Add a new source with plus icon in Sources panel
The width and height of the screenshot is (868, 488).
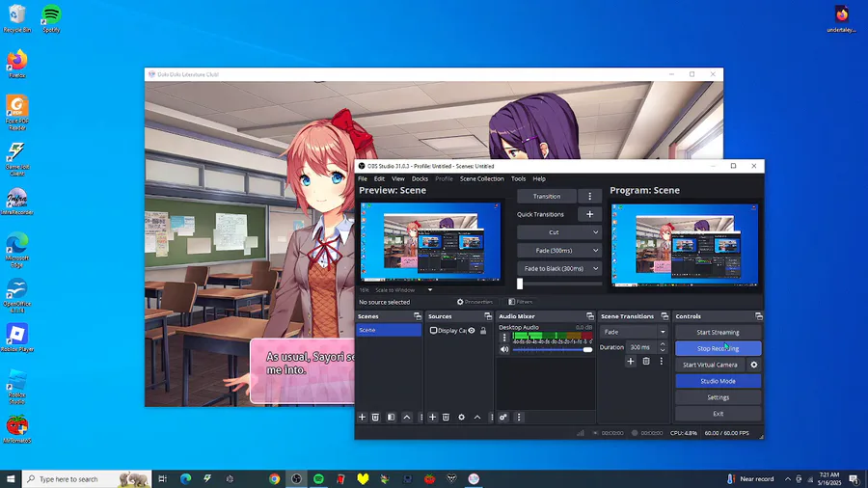point(432,418)
